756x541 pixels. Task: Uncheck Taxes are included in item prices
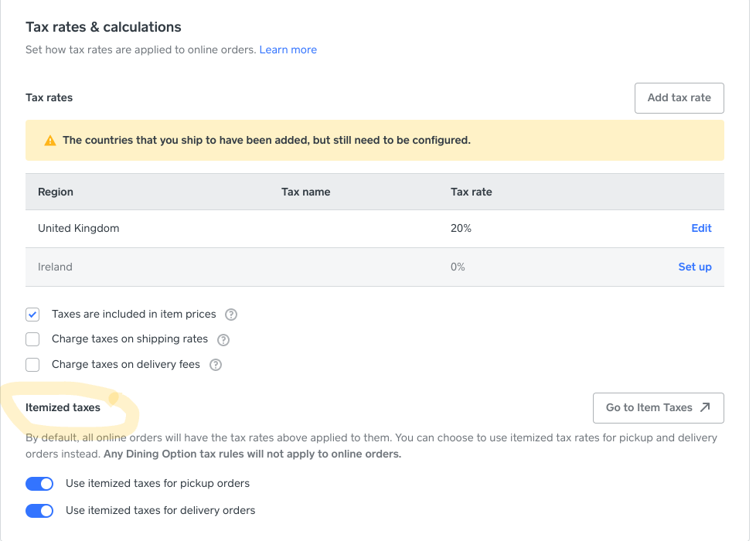pyautogui.click(x=32, y=315)
